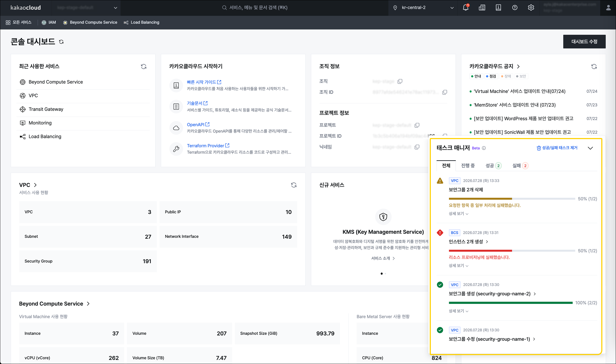The height and width of the screenshot is (364, 616).
Task: Click the KMS shield key icon
Action: [383, 217]
